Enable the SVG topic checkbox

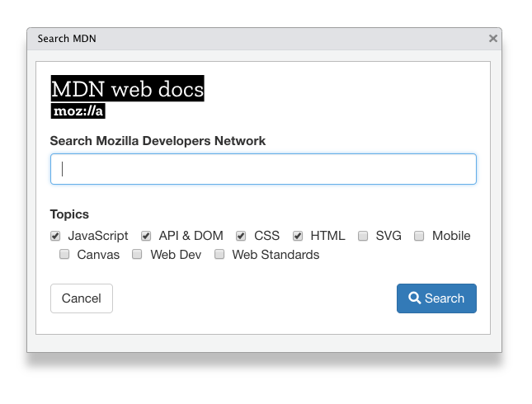click(363, 236)
